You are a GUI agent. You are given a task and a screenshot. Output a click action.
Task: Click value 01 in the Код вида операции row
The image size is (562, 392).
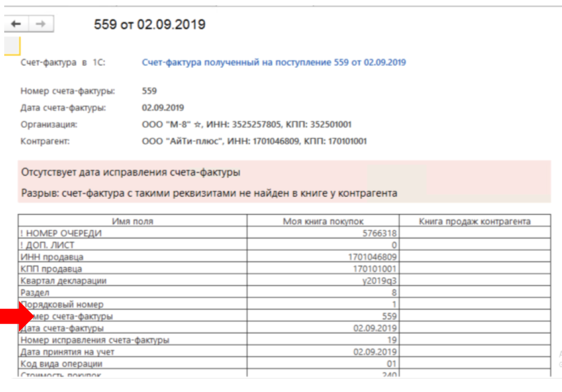[392, 363]
